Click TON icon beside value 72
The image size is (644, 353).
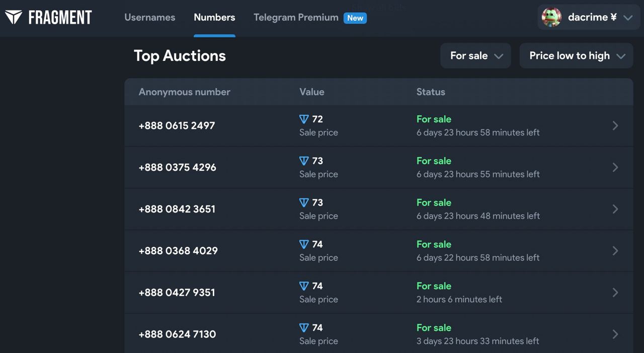click(x=304, y=119)
